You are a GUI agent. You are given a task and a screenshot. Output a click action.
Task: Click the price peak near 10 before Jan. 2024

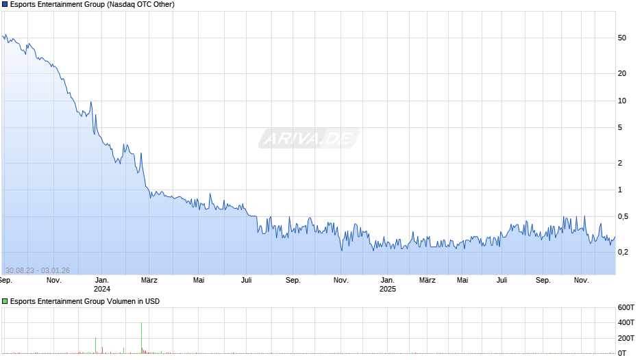90,102
